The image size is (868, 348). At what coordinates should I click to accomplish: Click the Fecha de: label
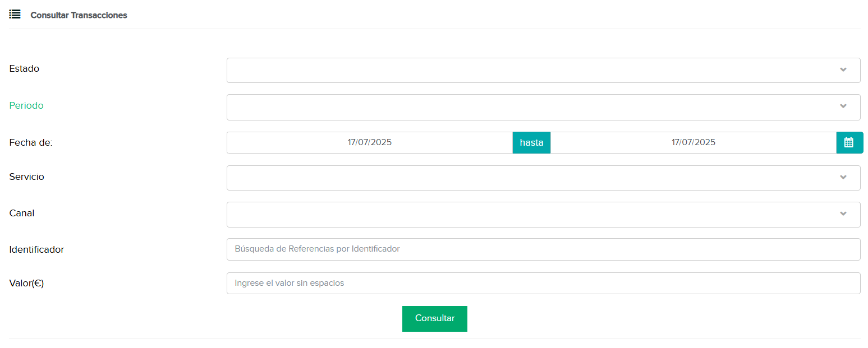[x=31, y=142]
